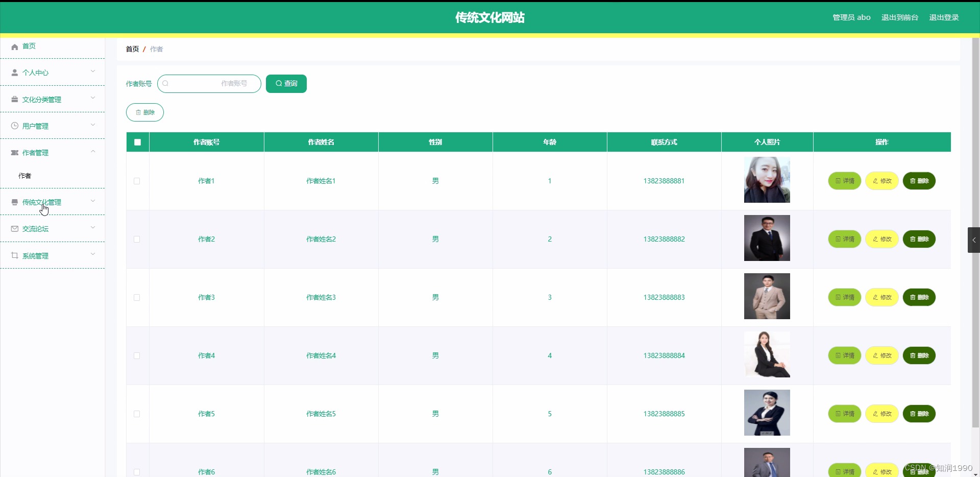The height and width of the screenshot is (477, 980).
Task: Click the 查询 search button
Action: click(x=285, y=83)
